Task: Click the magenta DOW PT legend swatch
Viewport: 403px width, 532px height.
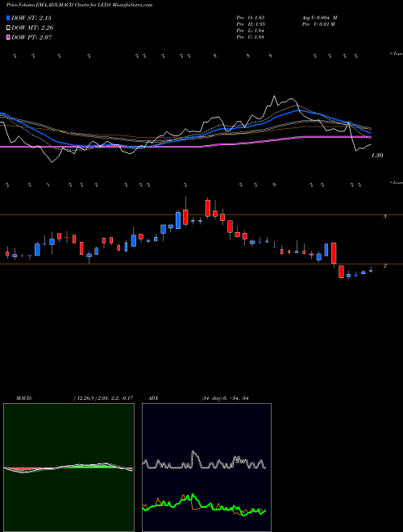Action: coord(8,37)
